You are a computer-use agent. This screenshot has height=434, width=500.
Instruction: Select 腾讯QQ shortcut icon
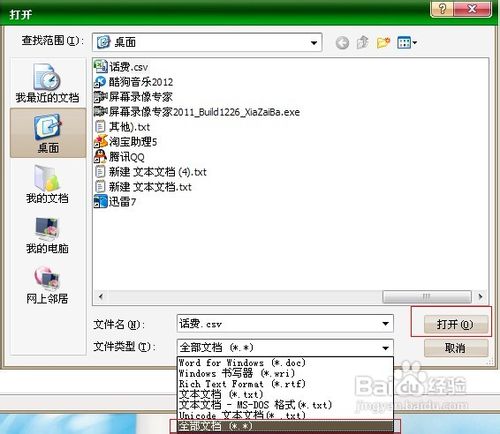tap(100, 157)
